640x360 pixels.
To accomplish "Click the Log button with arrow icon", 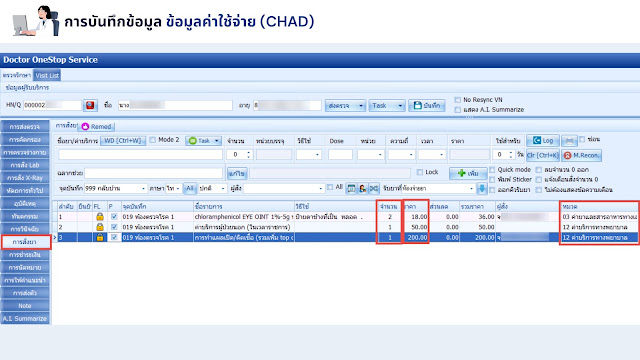I will click(543, 140).
